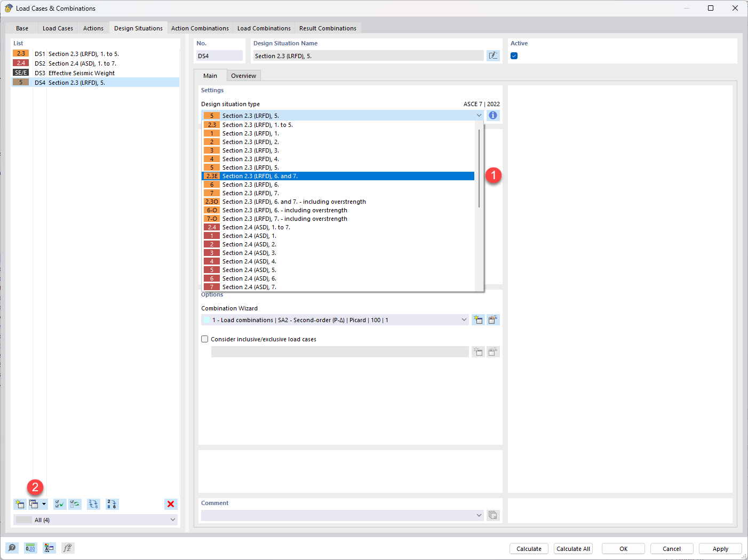The image size is (748, 560).
Task: Edit the selected combination wizard
Action: point(493,320)
